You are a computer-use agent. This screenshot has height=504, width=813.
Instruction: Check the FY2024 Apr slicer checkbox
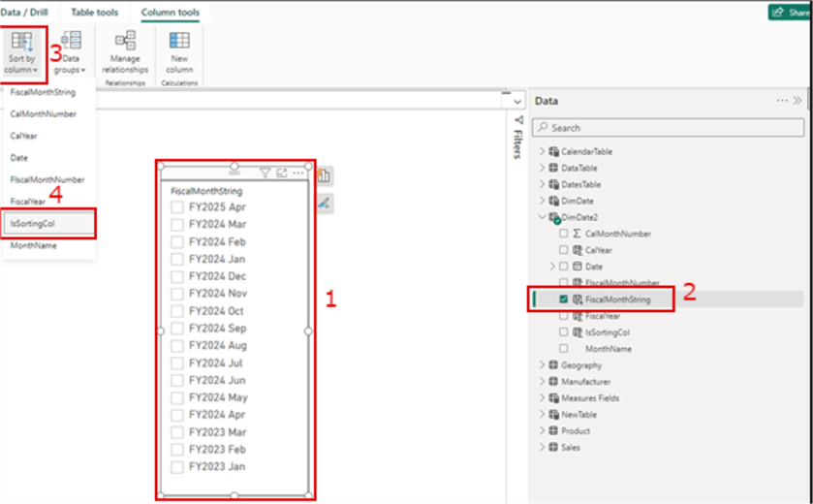[176, 415]
